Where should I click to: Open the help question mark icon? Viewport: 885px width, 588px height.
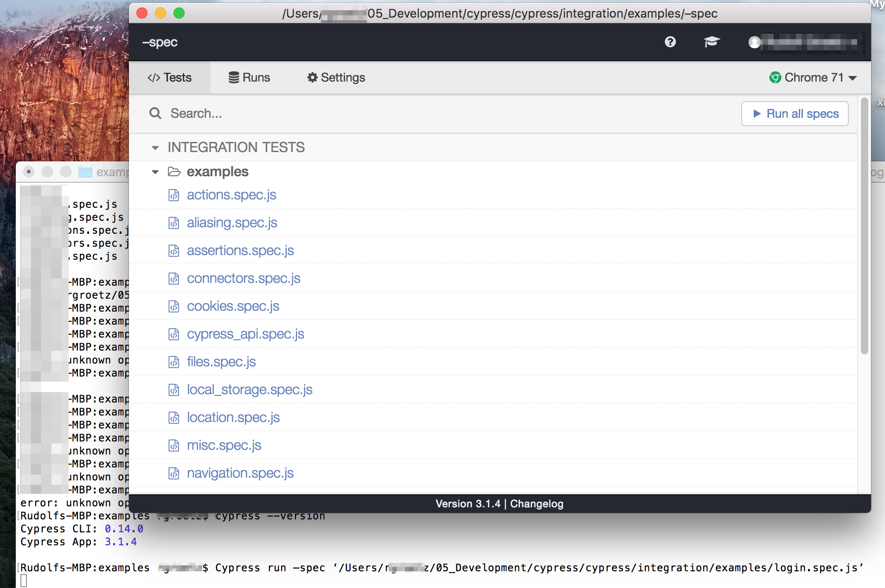[670, 42]
